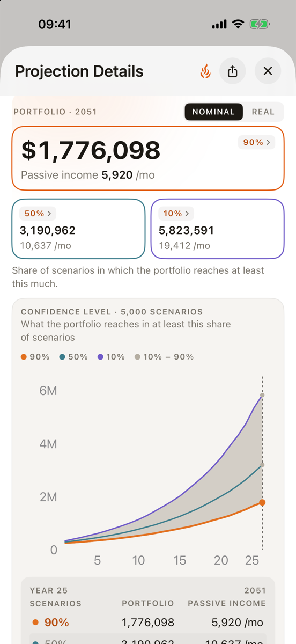Tap the battery icon in status bar
Screen dimensions: 296x644
click(x=260, y=25)
